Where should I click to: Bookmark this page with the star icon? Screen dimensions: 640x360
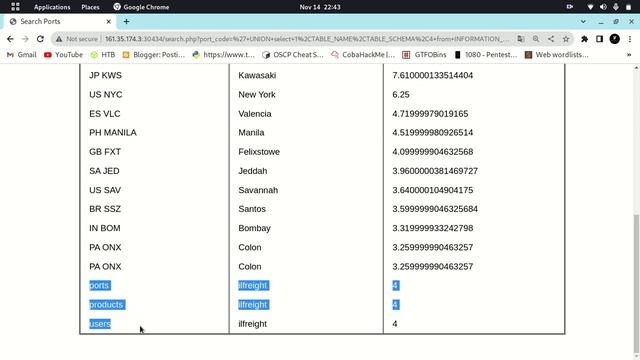click(x=566, y=39)
